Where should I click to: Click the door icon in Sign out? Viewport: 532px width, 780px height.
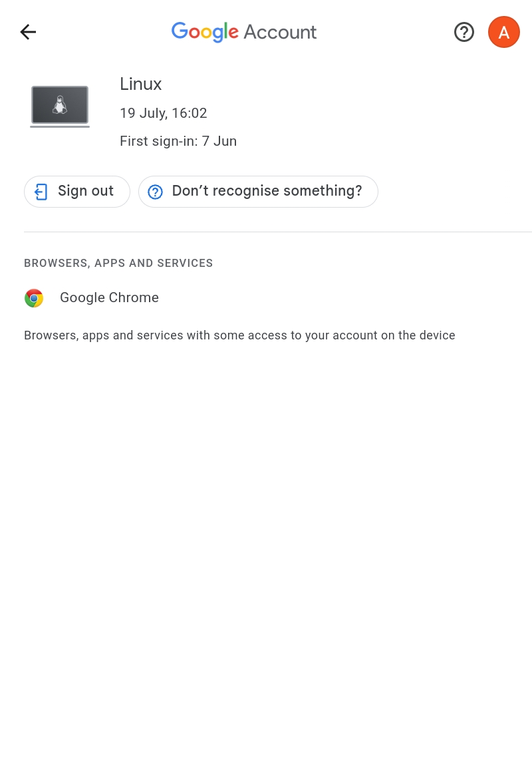click(x=41, y=192)
